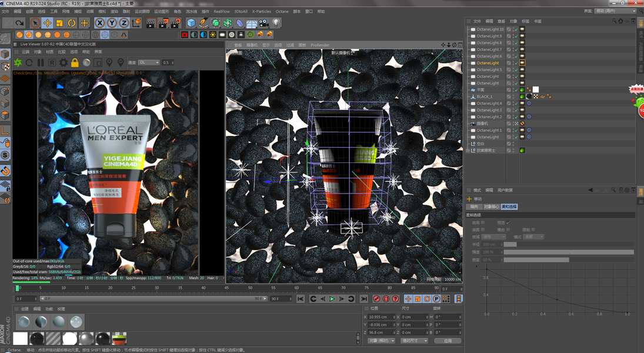Click the Undo arrow icon
The image size is (644, 353).
8,23
